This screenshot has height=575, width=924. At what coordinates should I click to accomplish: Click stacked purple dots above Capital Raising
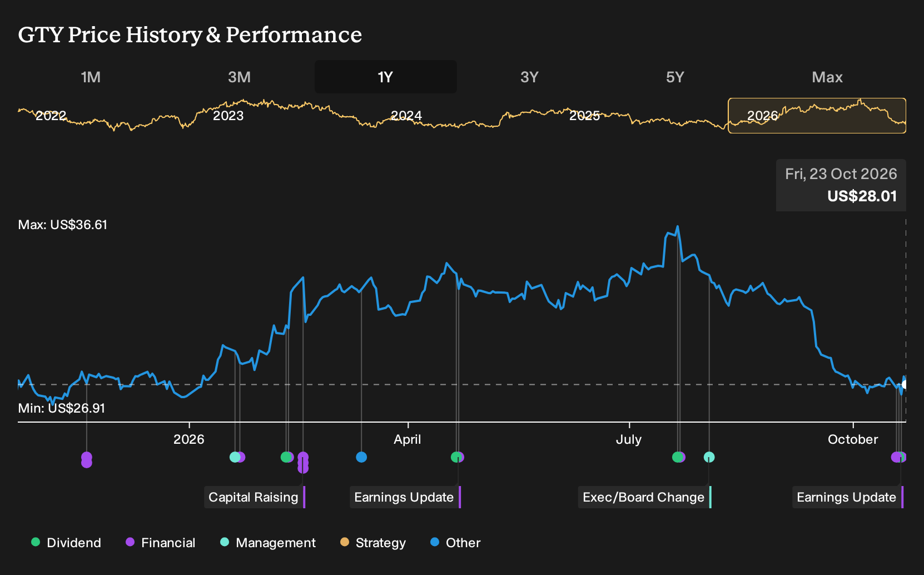pyautogui.click(x=303, y=463)
